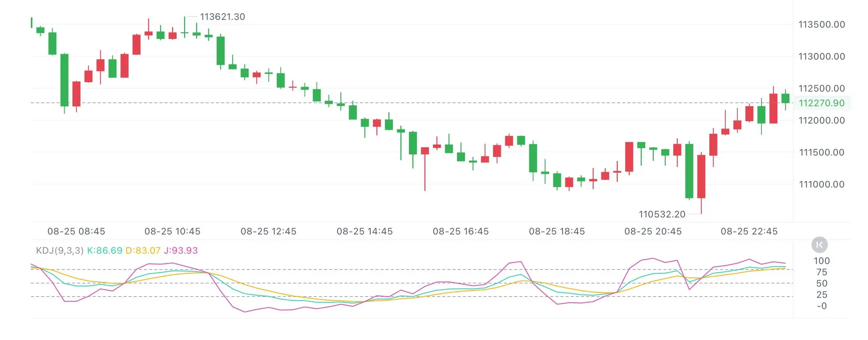Click the 111500.00 price axis label
Screen dimensions: 868x340
click(x=822, y=152)
